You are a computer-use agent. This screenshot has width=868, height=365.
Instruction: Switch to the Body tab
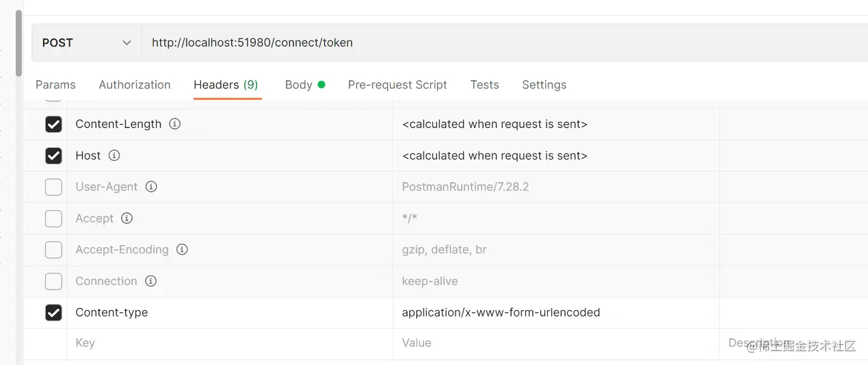coord(299,85)
